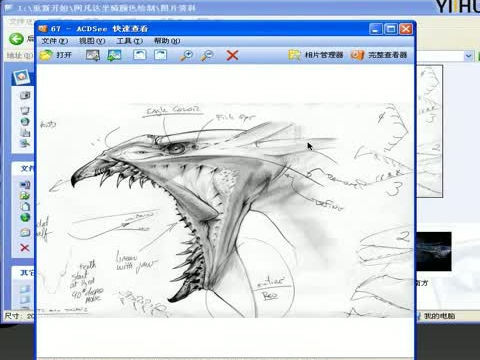Image resolution: width=480 pixels, height=360 pixels.
Task: Click the camera icon in Explorer task pane
Action: coord(25,95)
